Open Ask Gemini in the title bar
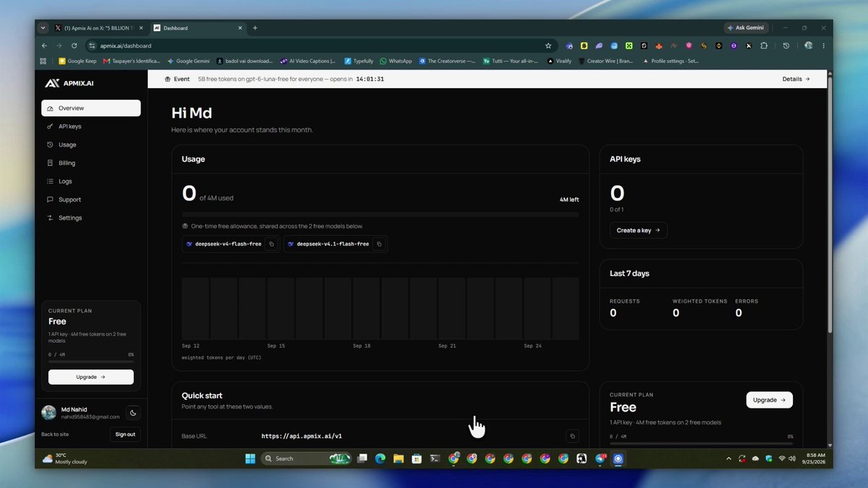 745,28
